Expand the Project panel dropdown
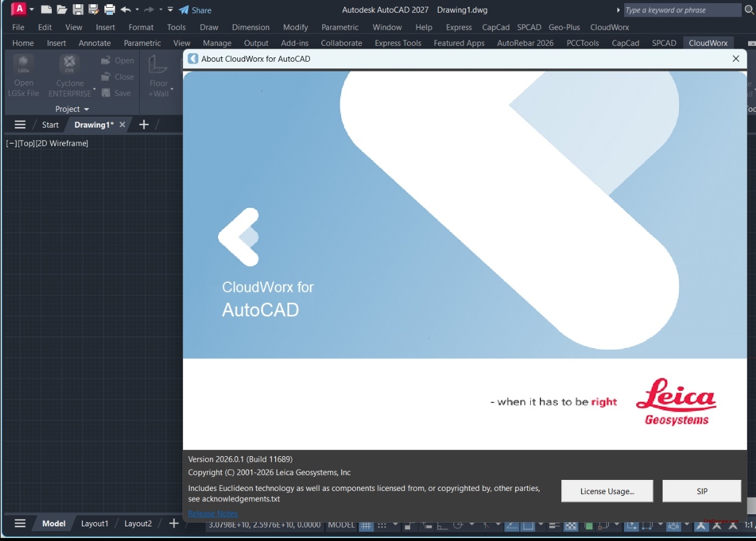 (72, 109)
